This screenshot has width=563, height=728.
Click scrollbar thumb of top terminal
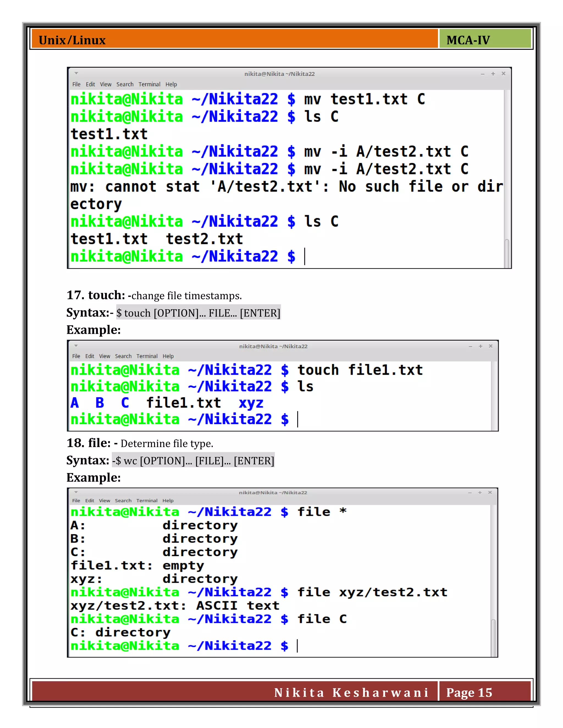507,253
